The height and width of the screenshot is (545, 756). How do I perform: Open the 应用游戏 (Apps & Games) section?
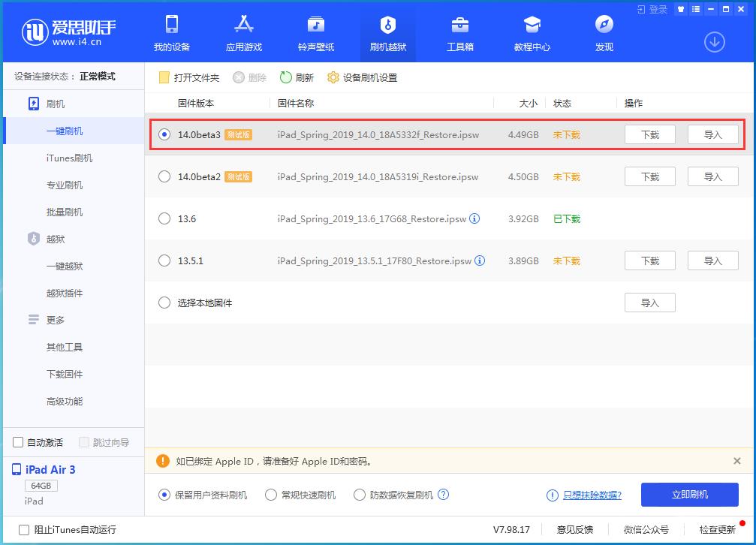tap(243, 34)
